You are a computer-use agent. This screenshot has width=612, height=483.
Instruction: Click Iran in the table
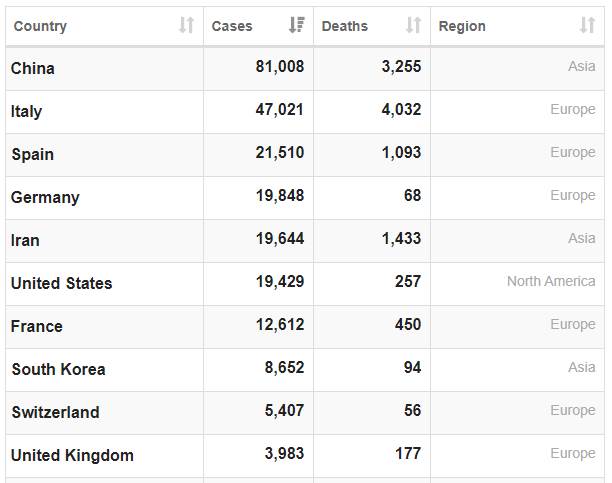pos(26,240)
